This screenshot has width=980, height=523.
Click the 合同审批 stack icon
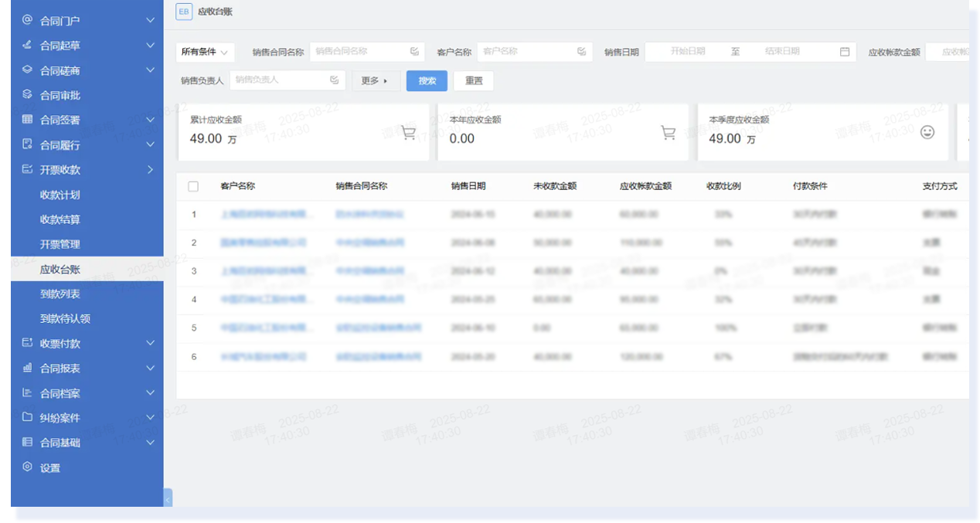(x=27, y=95)
